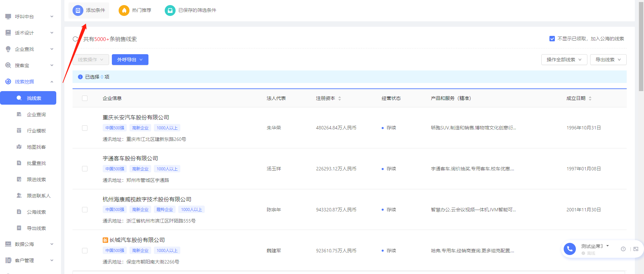Open 长城汽车股份有限公司 company link

(x=137, y=240)
